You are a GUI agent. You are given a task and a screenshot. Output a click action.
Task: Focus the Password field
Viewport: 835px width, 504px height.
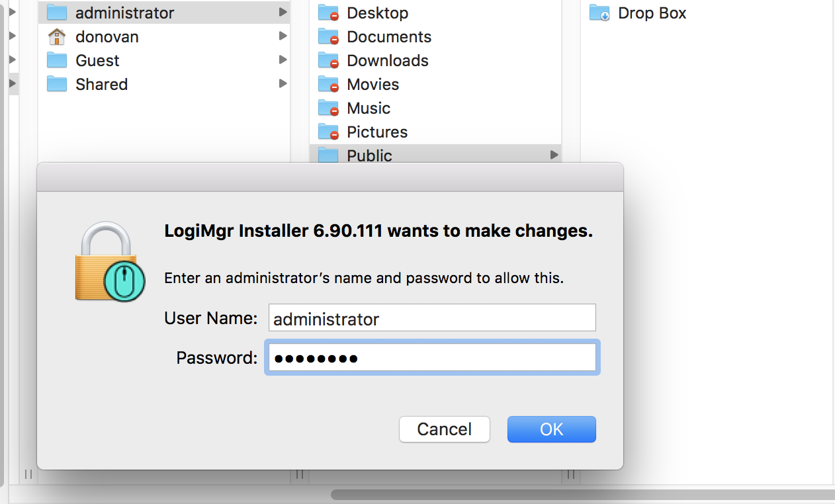[432, 358]
